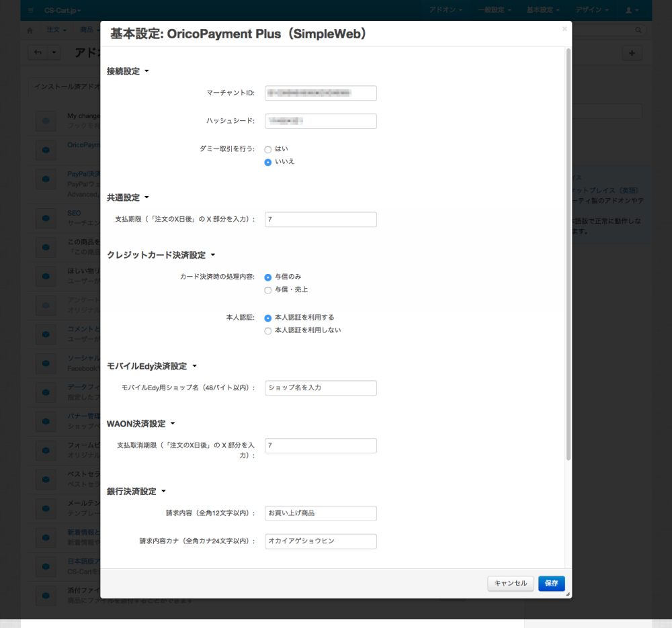The height and width of the screenshot is (628, 672).
Task: Click the OricoPayment addon icon
Action: 46,150
